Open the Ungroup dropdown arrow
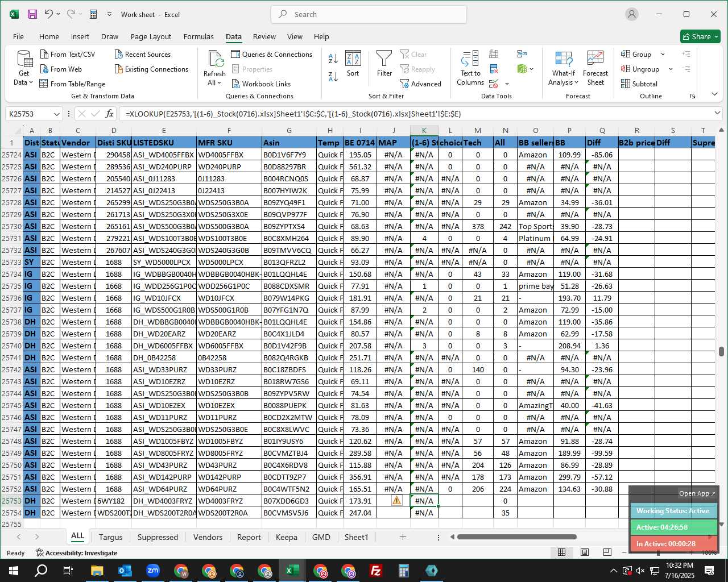 (x=671, y=69)
